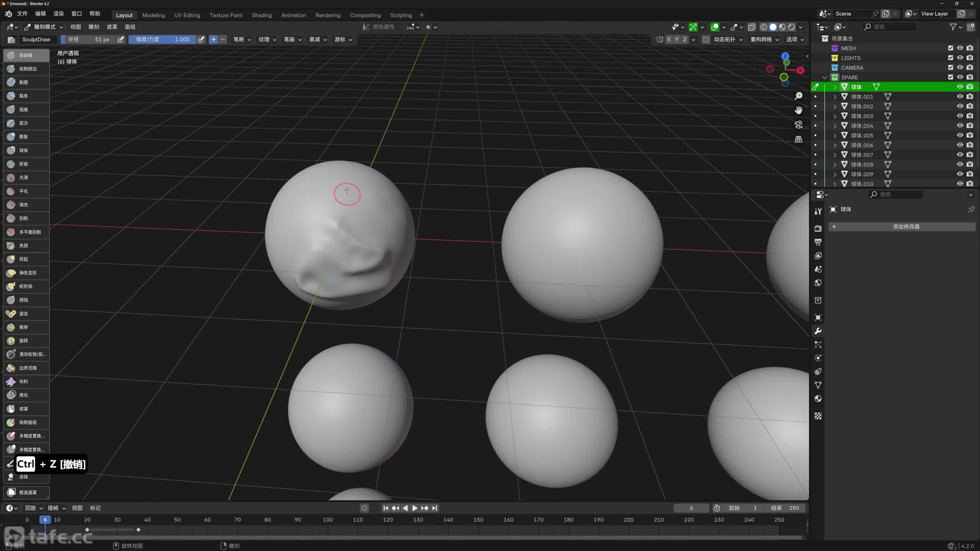Select the 简化 (Simplify) brush
The height and width of the screenshot is (551, 980).
pyautogui.click(x=26, y=395)
